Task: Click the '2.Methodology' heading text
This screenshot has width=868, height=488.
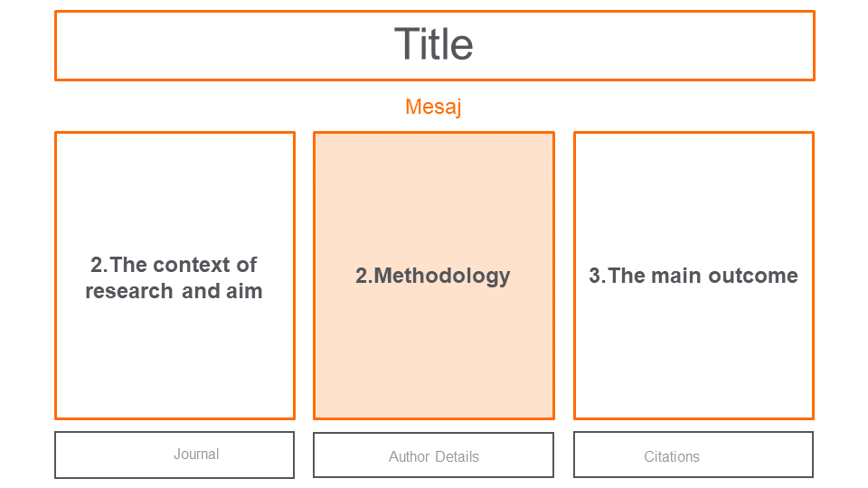Action: tap(433, 276)
